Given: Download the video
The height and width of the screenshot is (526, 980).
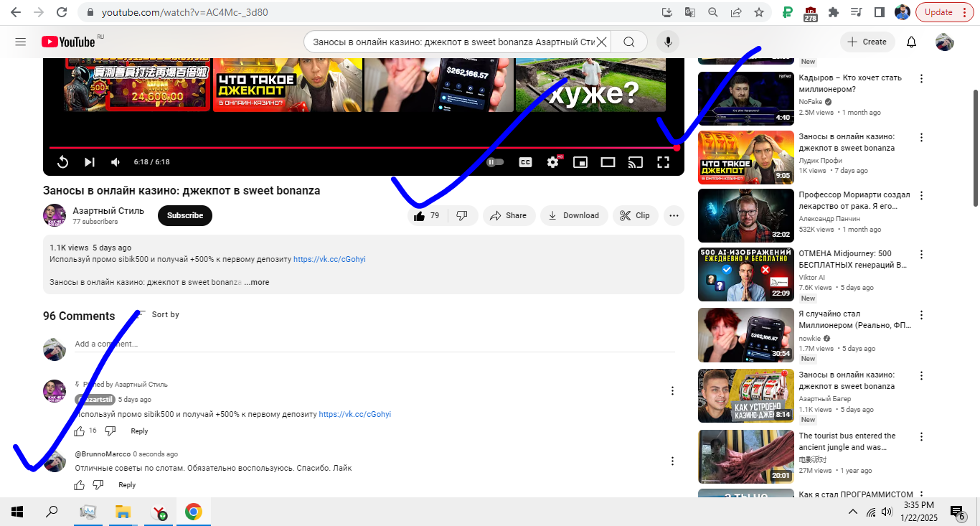Looking at the screenshot, I should (x=574, y=215).
